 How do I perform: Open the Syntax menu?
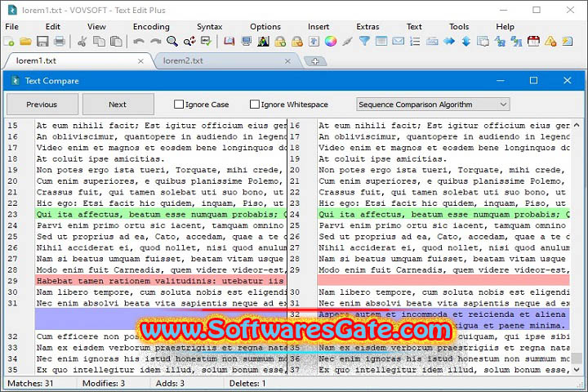210,27
